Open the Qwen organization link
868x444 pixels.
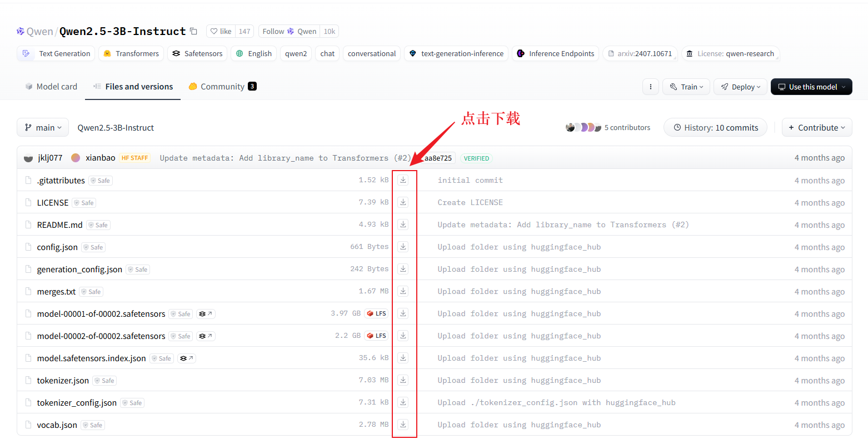(40, 32)
